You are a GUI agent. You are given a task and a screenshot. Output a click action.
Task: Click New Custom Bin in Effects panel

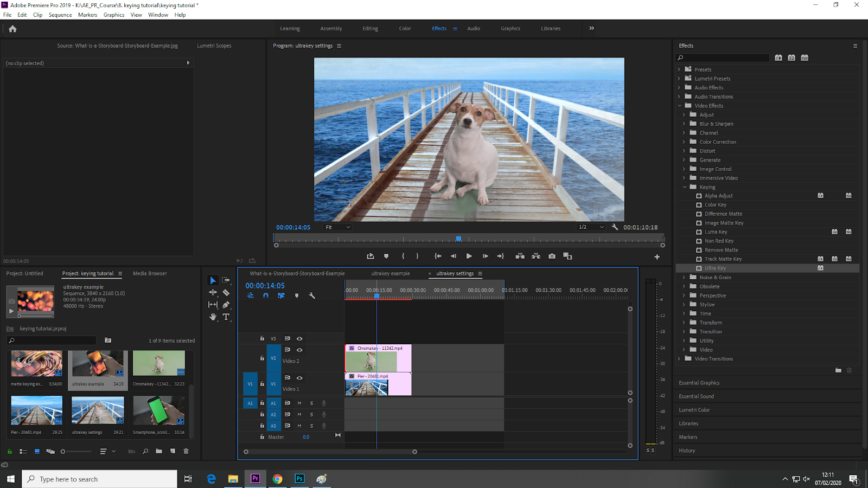(x=838, y=370)
